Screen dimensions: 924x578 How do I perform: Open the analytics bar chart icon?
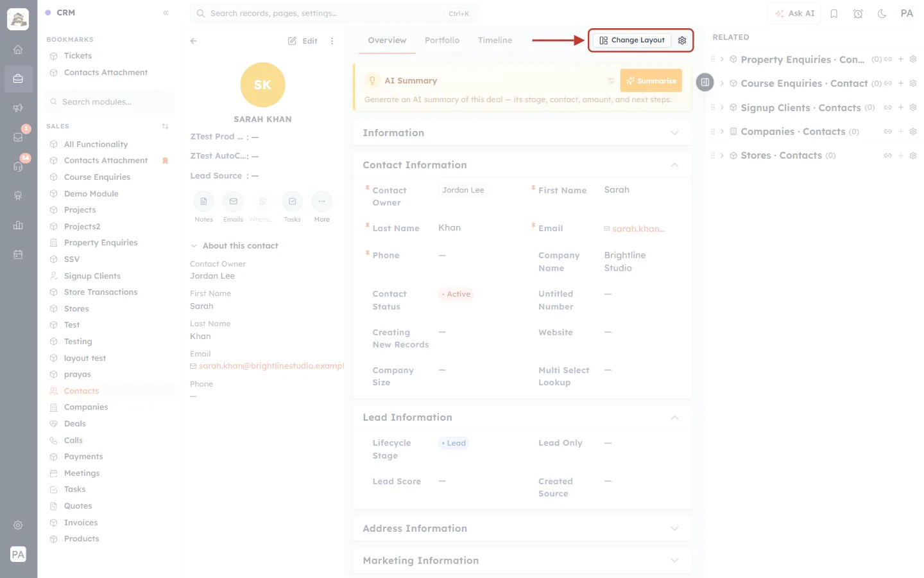[18, 225]
